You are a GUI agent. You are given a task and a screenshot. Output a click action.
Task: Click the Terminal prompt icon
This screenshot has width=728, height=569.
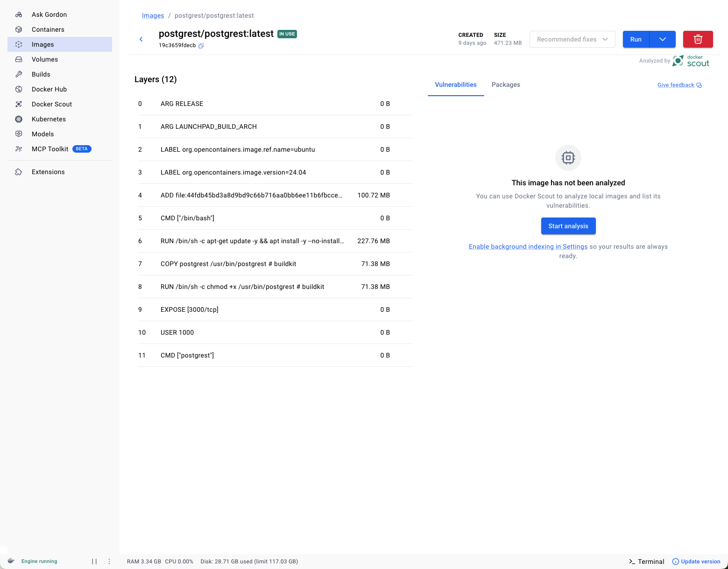coord(632,562)
